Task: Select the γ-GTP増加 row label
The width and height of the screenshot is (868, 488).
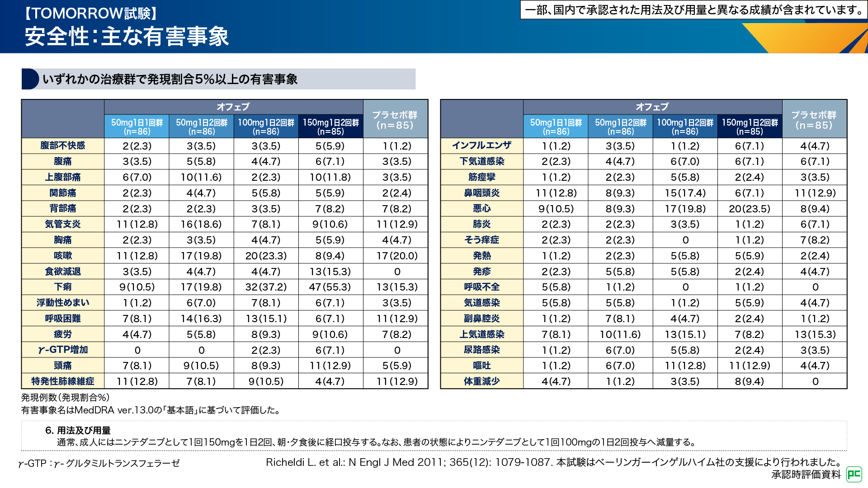Action: coord(63,350)
